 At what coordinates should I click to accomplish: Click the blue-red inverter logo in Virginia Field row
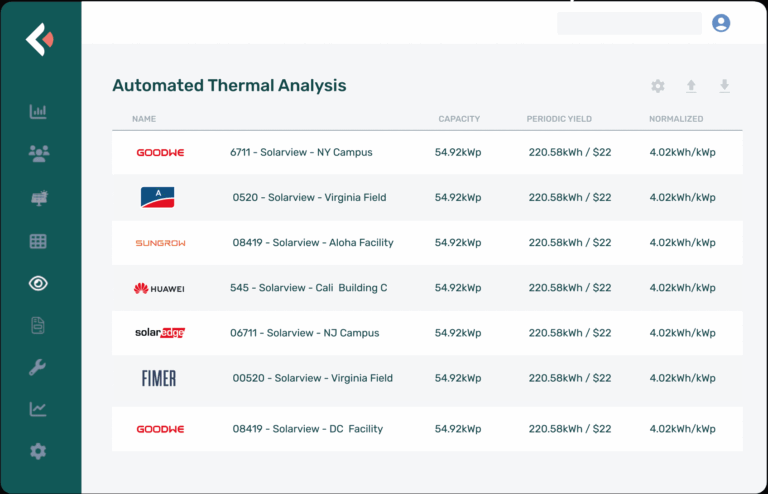point(157,197)
